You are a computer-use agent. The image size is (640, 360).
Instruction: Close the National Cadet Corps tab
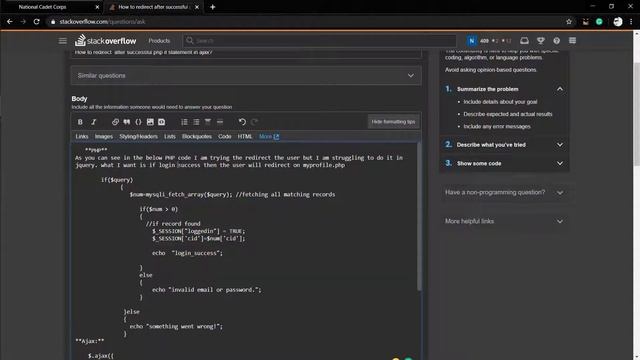[97, 7]
